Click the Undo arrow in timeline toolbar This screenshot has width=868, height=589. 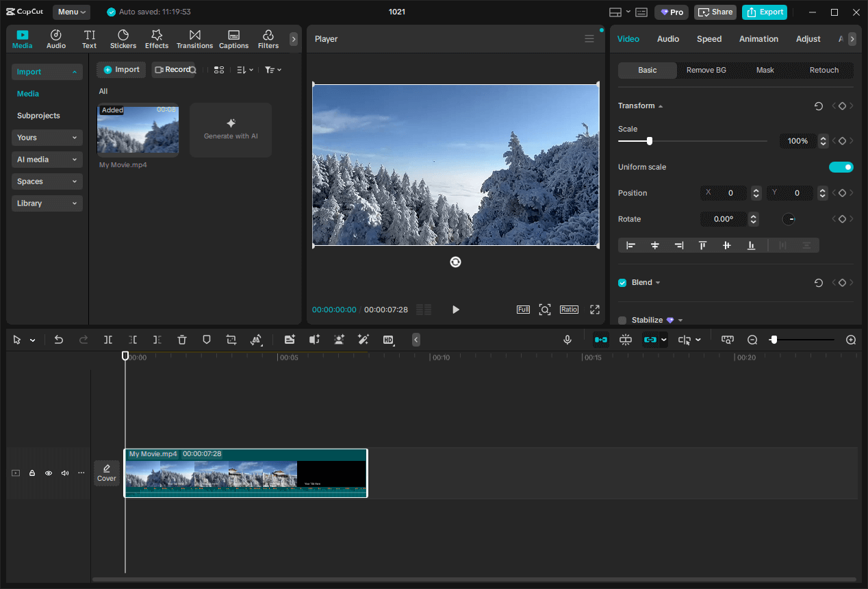click(x=59, y=340)
